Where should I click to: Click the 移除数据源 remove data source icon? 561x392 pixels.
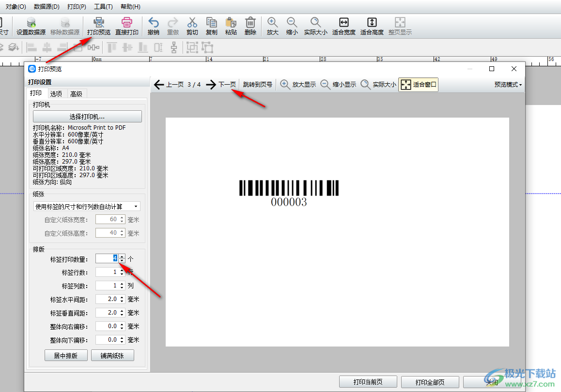click(x=65, y=26)
